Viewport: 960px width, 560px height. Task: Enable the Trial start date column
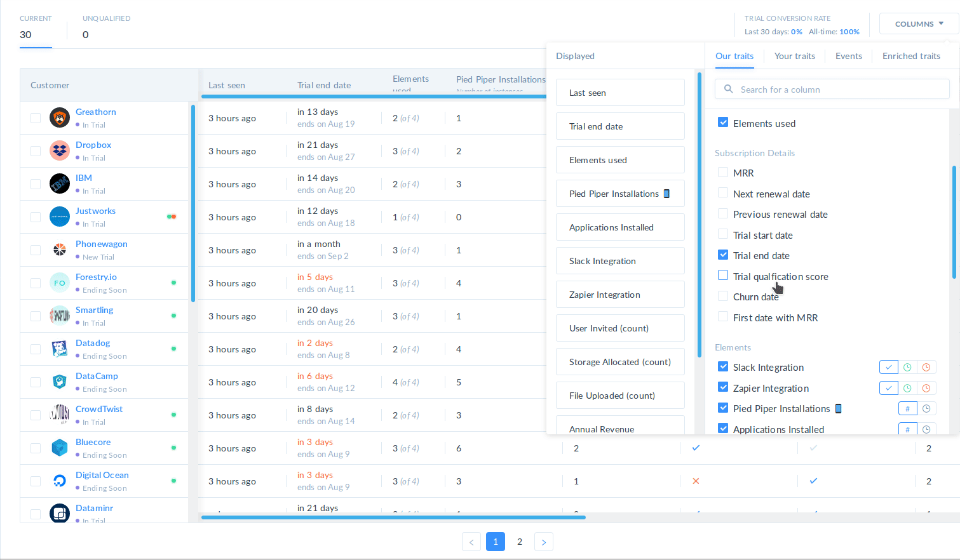723,234
